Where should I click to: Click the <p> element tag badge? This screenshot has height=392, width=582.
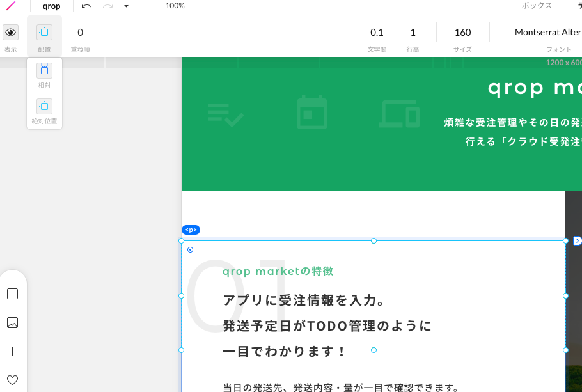coord(191,230)
